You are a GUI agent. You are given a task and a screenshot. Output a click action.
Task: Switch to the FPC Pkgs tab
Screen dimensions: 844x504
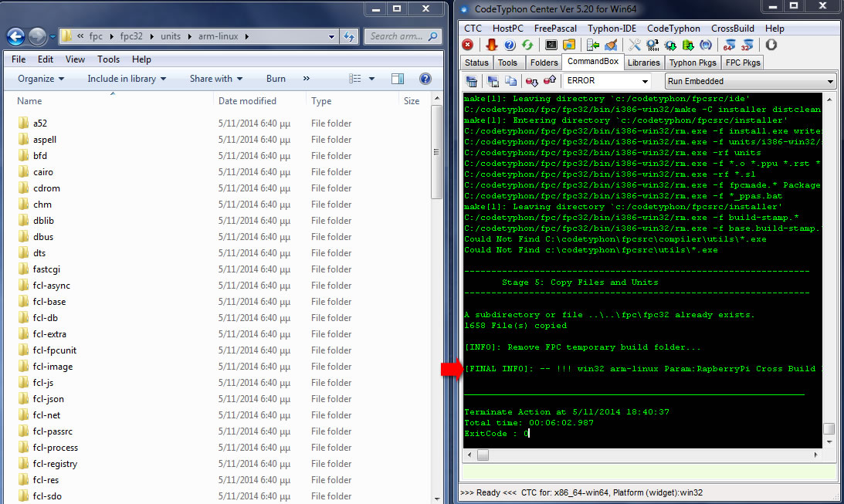click(x=743, y=63)
